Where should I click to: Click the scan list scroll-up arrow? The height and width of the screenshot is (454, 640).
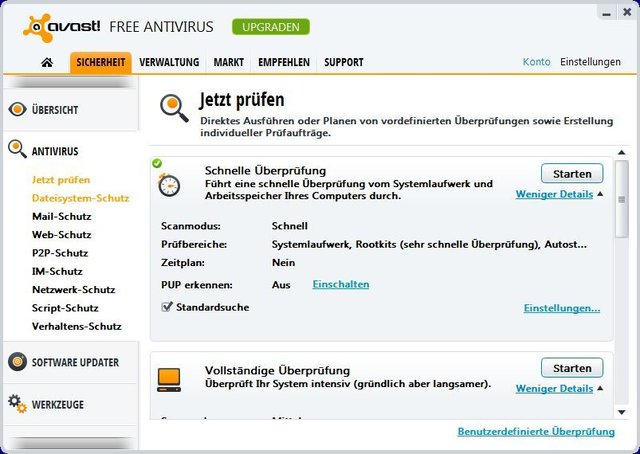tap(622, 152)
